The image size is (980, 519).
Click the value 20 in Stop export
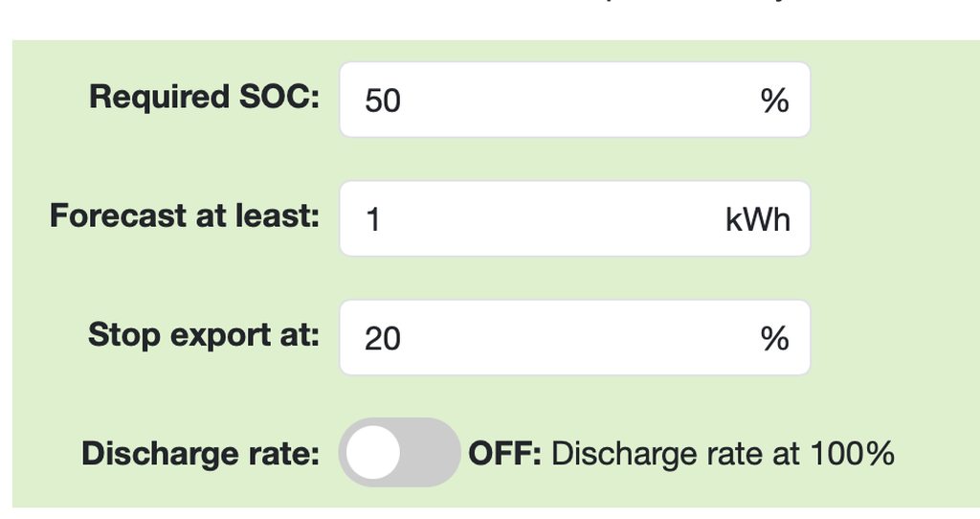click(x=383, y=339)
